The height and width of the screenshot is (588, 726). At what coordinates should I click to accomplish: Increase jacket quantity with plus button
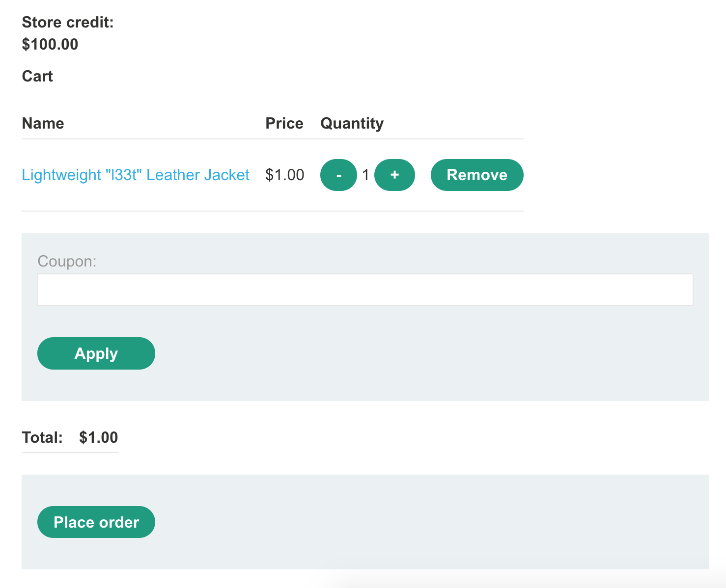394,175
